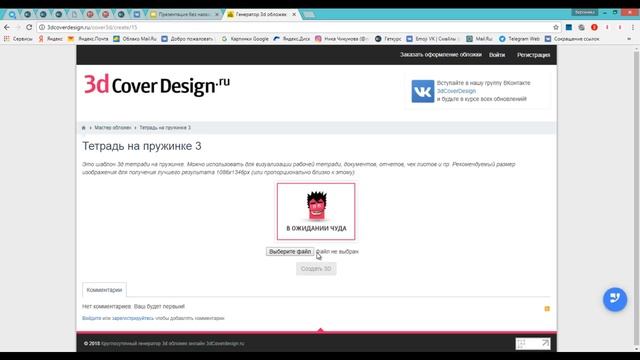
Task: Open the Яндекс.Почта bookmark
Action: tap(88, 39)
